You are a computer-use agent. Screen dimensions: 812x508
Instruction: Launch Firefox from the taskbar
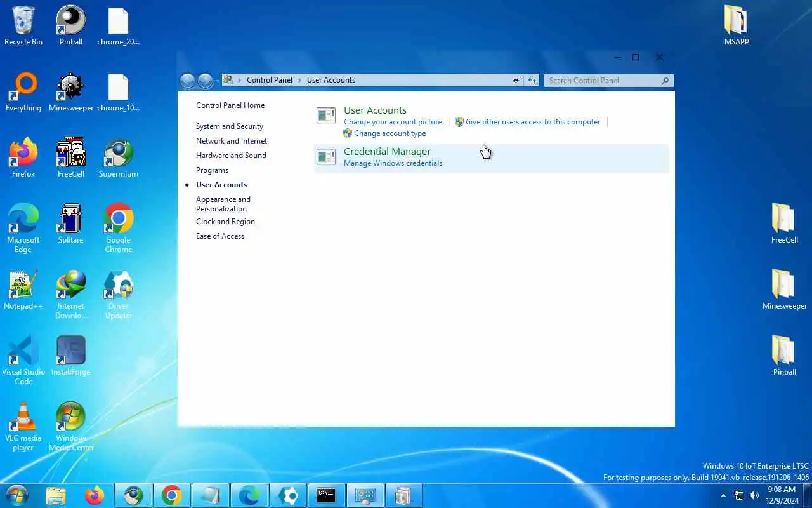[x=95, y=495]
